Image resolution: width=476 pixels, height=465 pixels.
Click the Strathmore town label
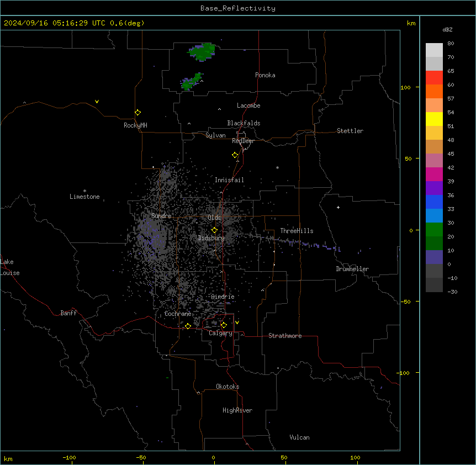(285, 336)
